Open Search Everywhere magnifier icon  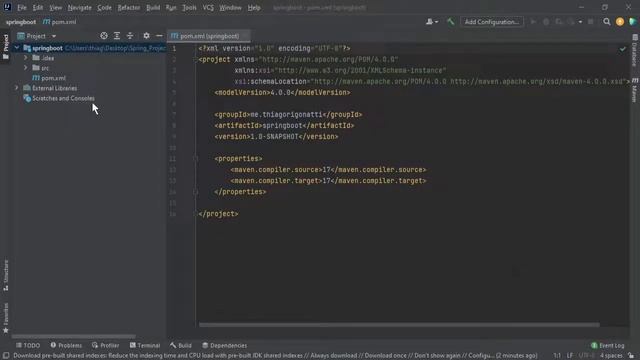607,22
